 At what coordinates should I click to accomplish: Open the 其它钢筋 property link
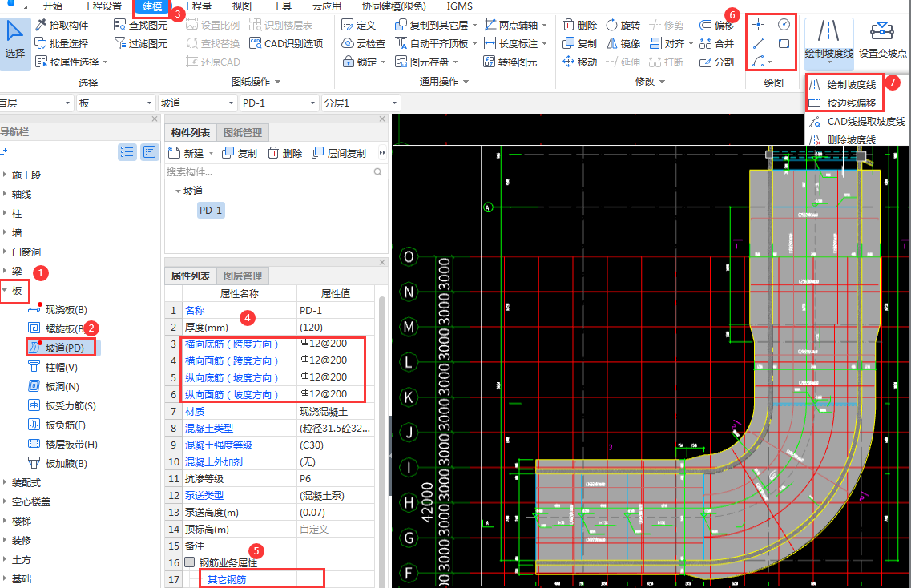[x=227, y=579]
